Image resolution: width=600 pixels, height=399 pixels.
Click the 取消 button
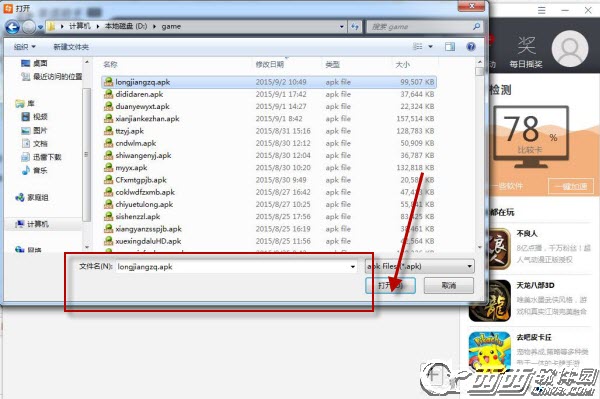pyautogui.click(x=449, y=285)
